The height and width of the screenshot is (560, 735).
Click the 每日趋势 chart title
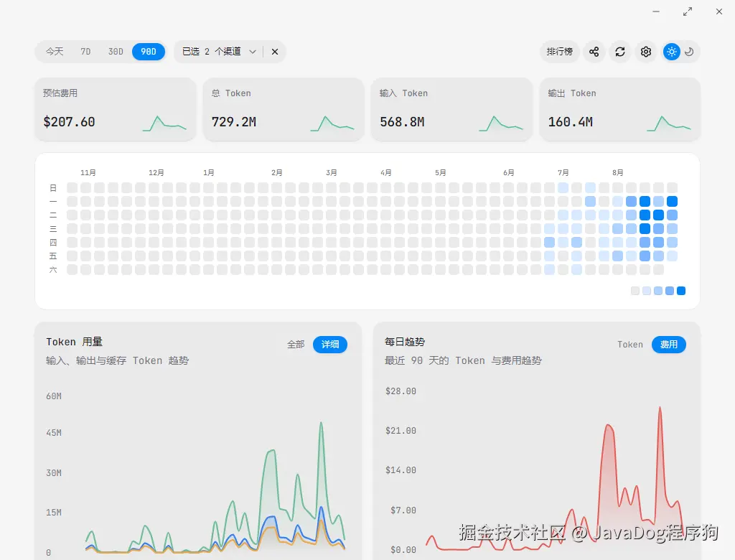[x=405, y=342]
